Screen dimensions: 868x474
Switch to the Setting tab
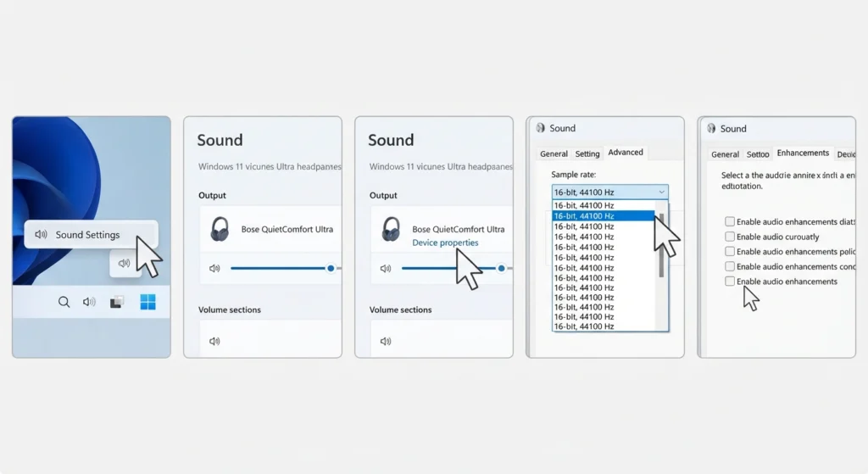click(x=587, y=153)
